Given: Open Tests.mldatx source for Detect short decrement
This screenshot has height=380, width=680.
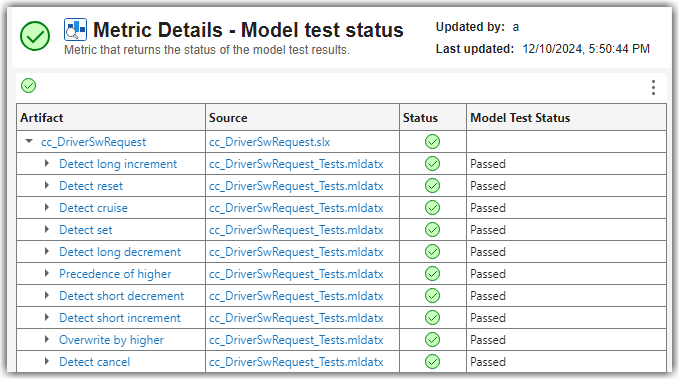Looking at the screenshot, I should (x=296, y=296).
